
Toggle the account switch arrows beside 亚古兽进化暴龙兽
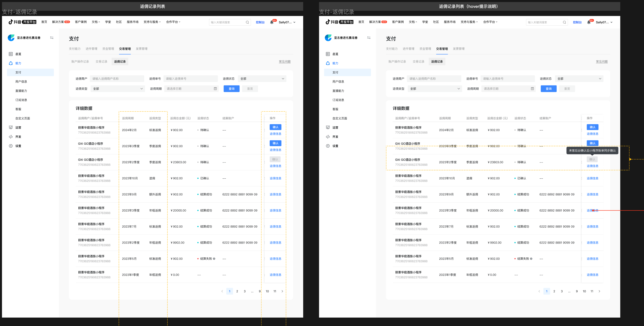[52, 38]
